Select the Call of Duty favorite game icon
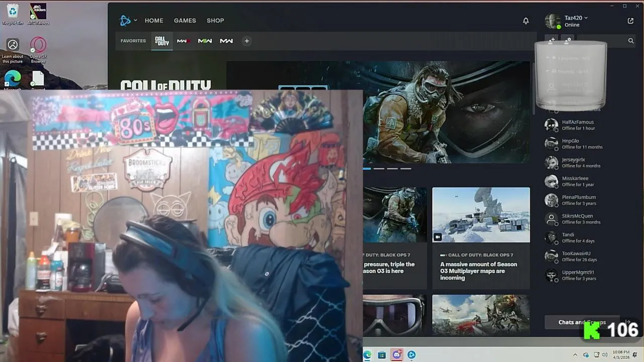The height and width of the screenshot is (362, 644). pos(162,41)
